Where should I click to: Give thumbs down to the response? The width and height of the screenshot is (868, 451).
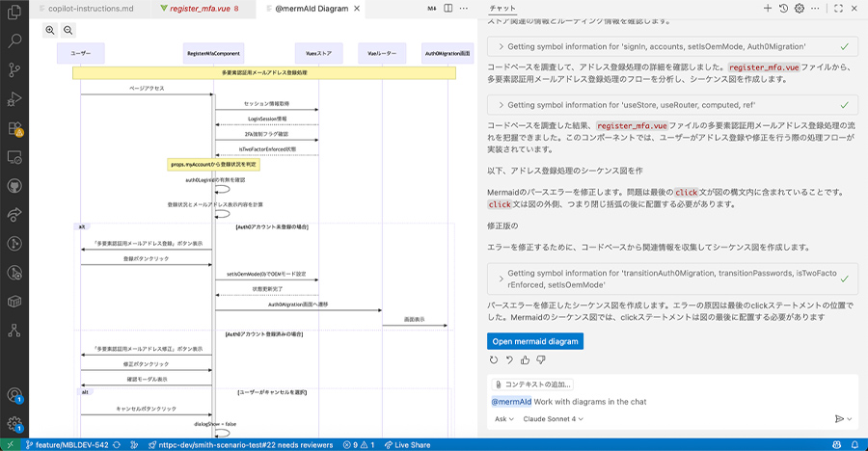[541, 360]
